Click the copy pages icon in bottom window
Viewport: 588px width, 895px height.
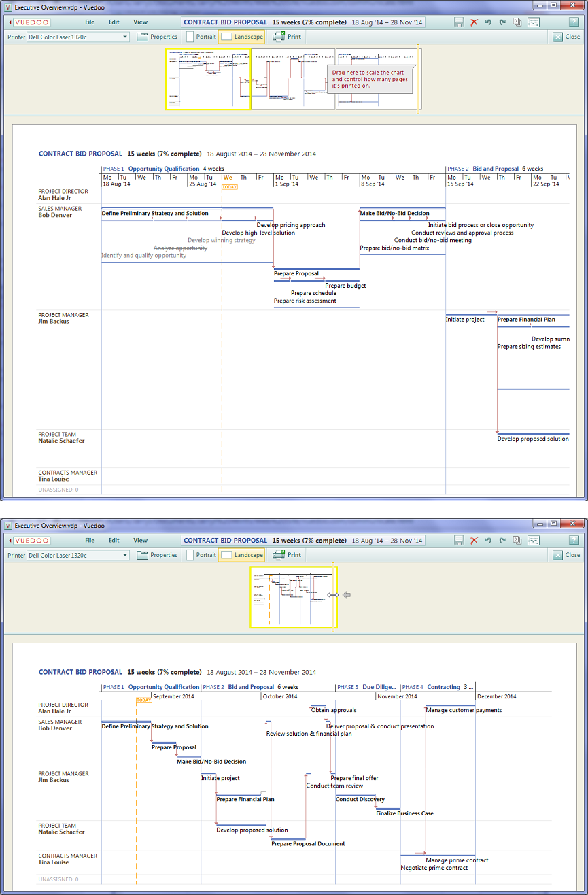(x=517, y=541)
